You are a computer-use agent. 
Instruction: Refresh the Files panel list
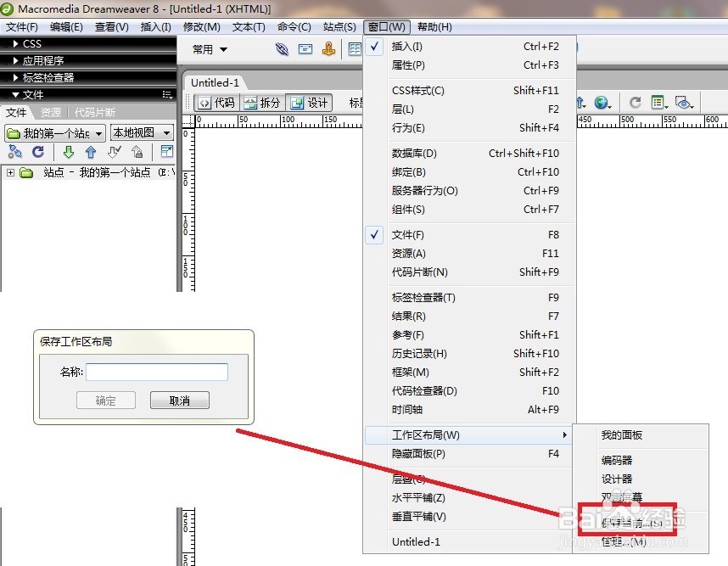[x=38, y=151]
